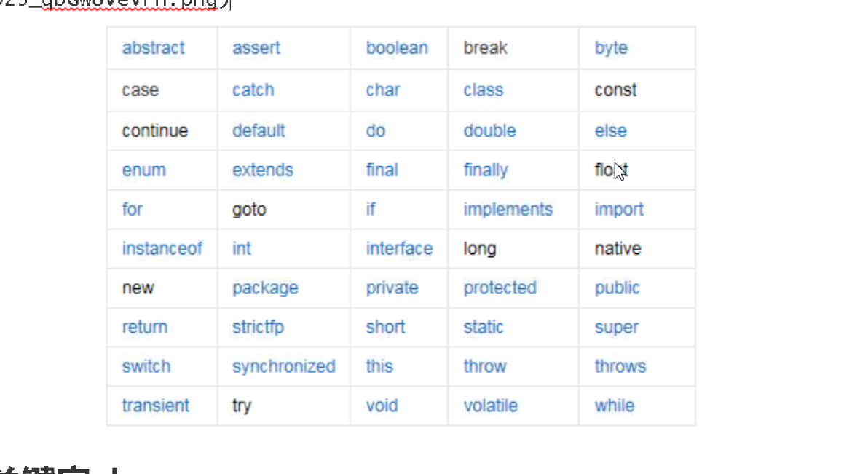
Task: Click the implements keyword link
Action: (x=508, y=210)
